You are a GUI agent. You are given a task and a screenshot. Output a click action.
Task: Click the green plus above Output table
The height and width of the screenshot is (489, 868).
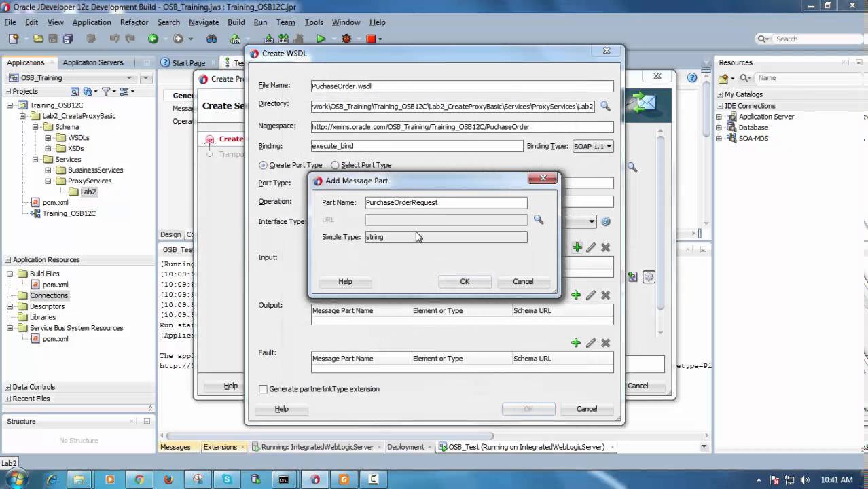click(x=576, y=295)
